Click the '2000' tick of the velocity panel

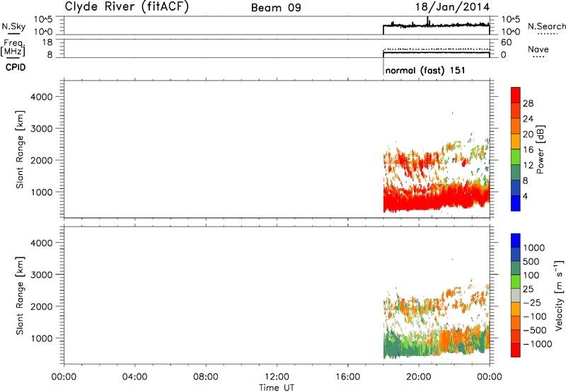(42, 306)
